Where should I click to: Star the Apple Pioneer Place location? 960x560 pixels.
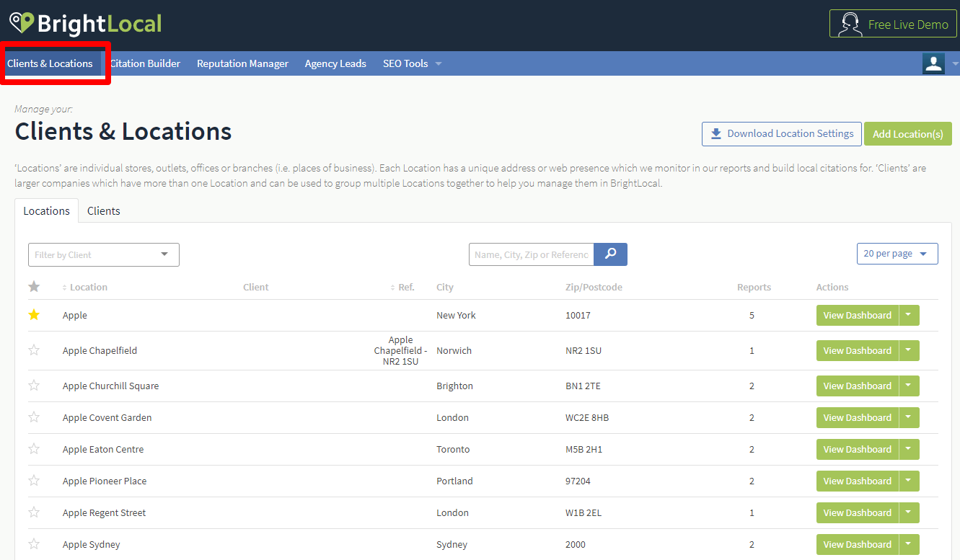point(34,481)
